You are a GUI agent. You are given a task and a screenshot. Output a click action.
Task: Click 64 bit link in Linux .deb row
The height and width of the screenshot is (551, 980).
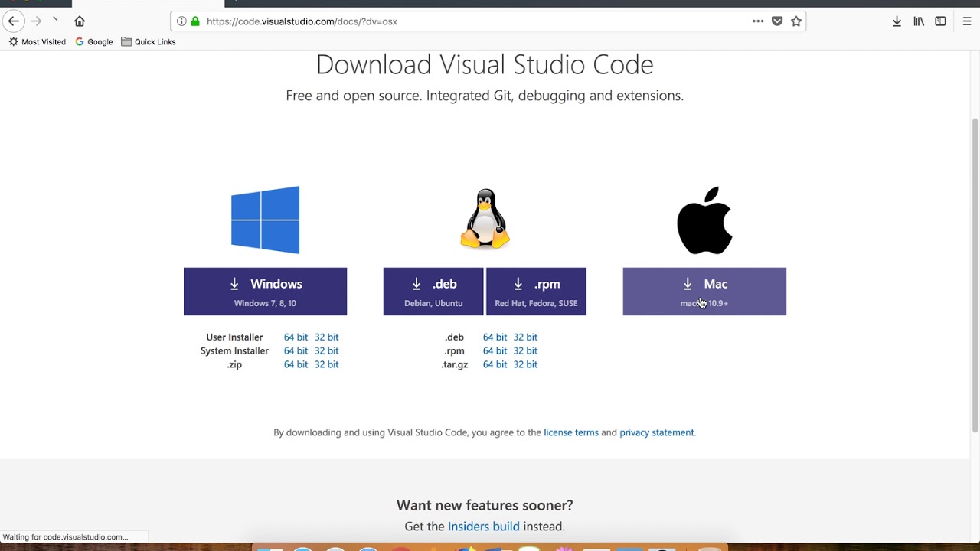click(x=495, y=337)
